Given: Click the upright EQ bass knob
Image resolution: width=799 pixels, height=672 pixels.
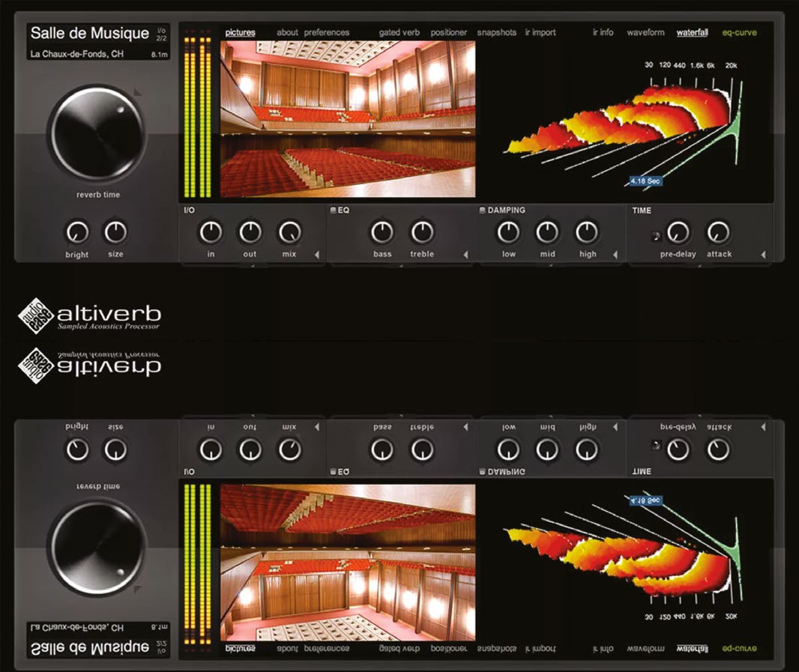Looking at the screenshot, I should tap(382, 232).
